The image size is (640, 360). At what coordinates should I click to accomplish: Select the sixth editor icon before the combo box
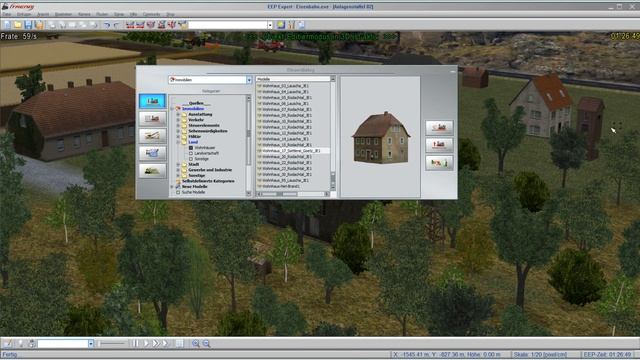point(182,25)
